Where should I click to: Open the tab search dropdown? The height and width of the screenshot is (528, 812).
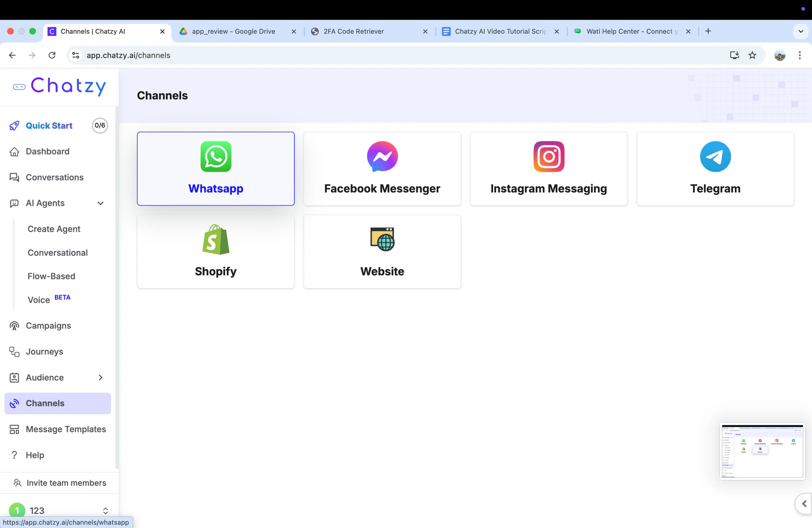pyautogui.click(x=801, y=31)
